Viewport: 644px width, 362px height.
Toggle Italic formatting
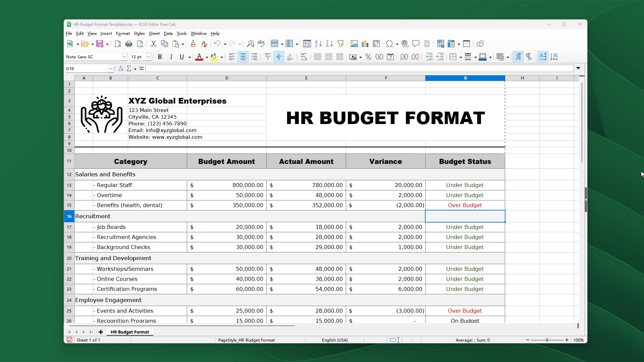click(171, 57)
